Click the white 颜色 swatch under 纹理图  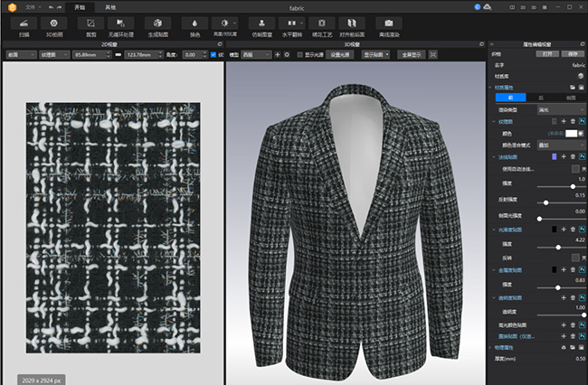[572, 133]
